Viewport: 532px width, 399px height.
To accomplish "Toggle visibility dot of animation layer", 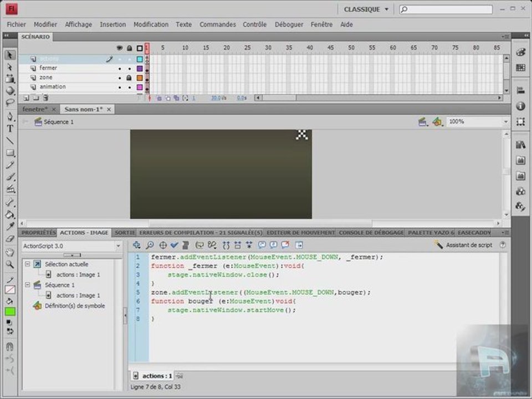I will click(x=120, y=87).
